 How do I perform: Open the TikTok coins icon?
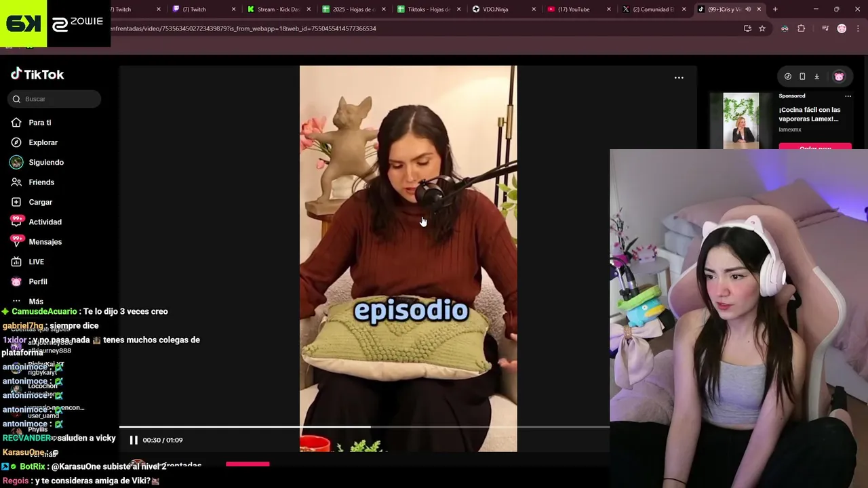787,77
